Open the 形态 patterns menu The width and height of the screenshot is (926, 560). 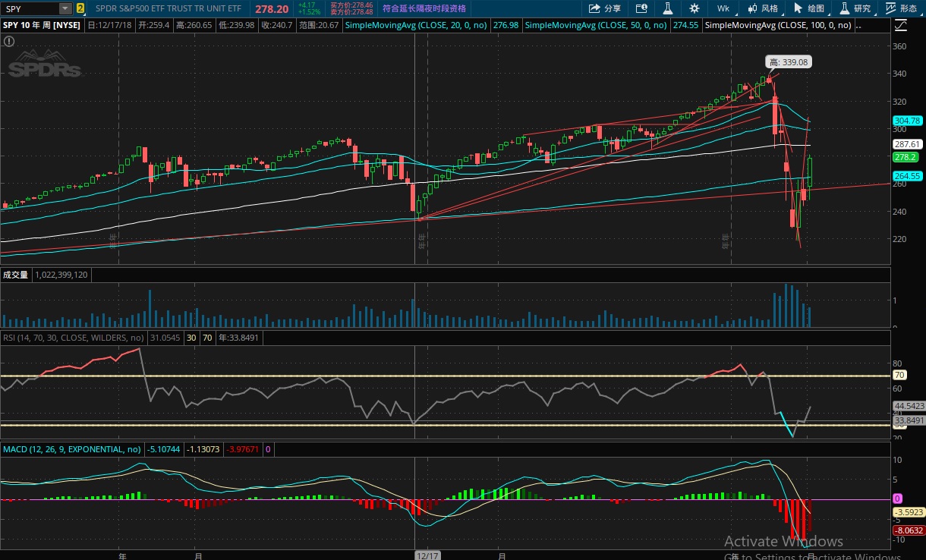tap(901, 8)
